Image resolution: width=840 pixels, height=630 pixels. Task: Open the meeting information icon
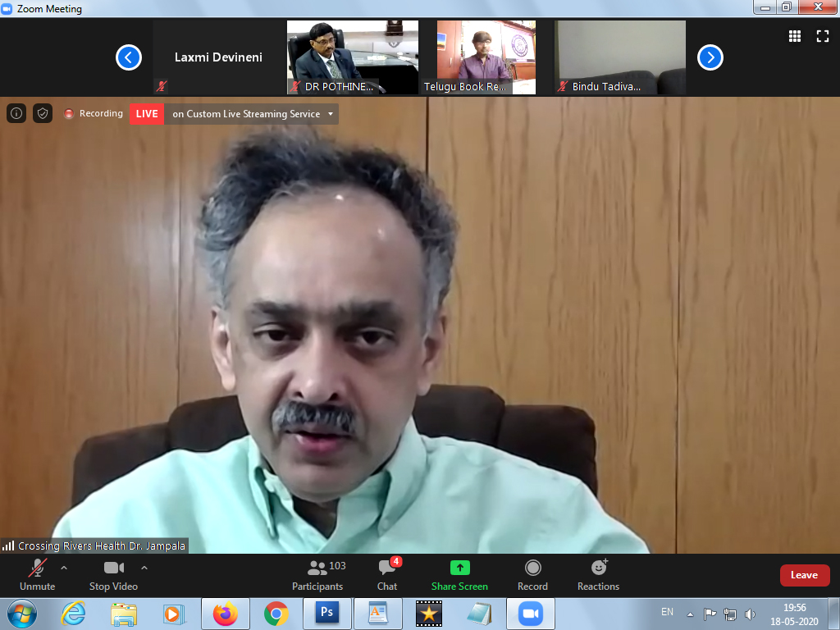[16, 113]
